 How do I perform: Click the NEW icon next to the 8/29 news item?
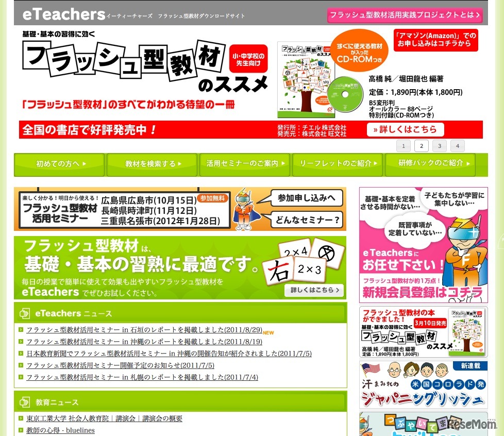pyautogui.click(x=268, y=333)
